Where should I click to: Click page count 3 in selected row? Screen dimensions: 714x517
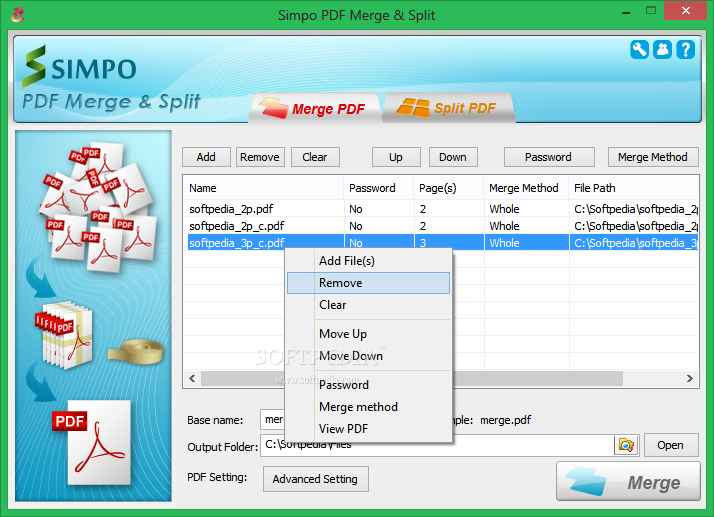click(x=423, y=243)
